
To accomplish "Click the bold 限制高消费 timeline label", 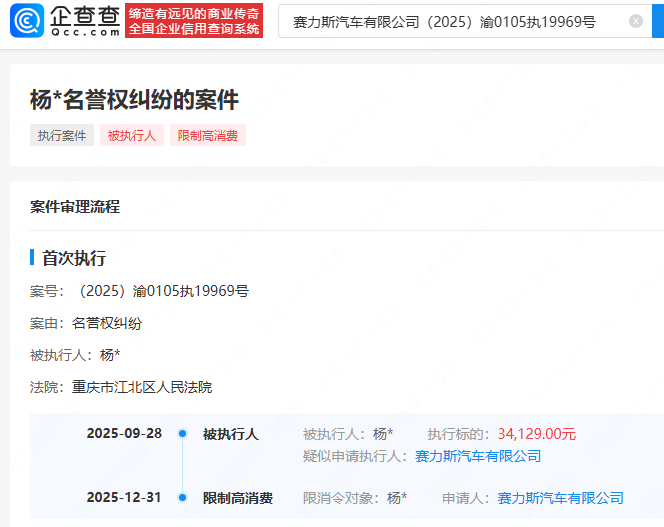I will (x=238, y=498).
